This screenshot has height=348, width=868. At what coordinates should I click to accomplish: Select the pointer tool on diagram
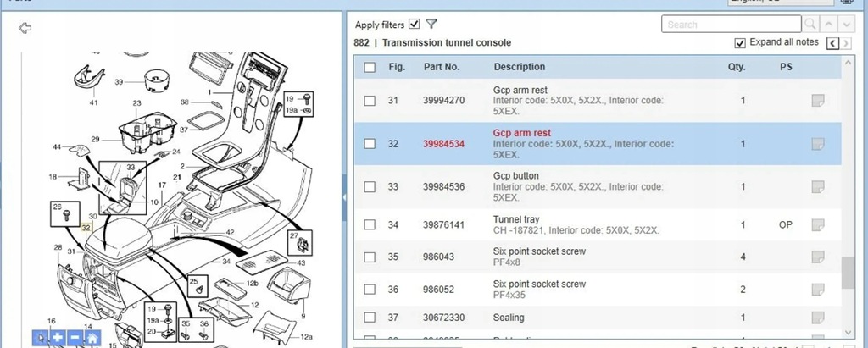point(40,337)
